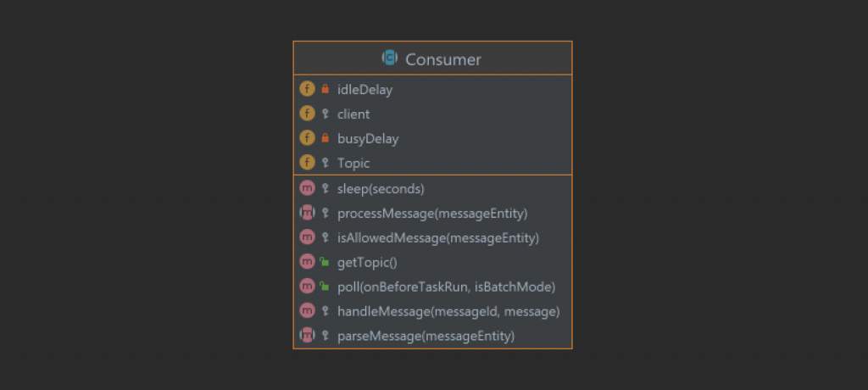Select the poll(onBeforeTaskRun, isBatchMode) method
Screen dimensions: 868x390
[x=432, y=287]
